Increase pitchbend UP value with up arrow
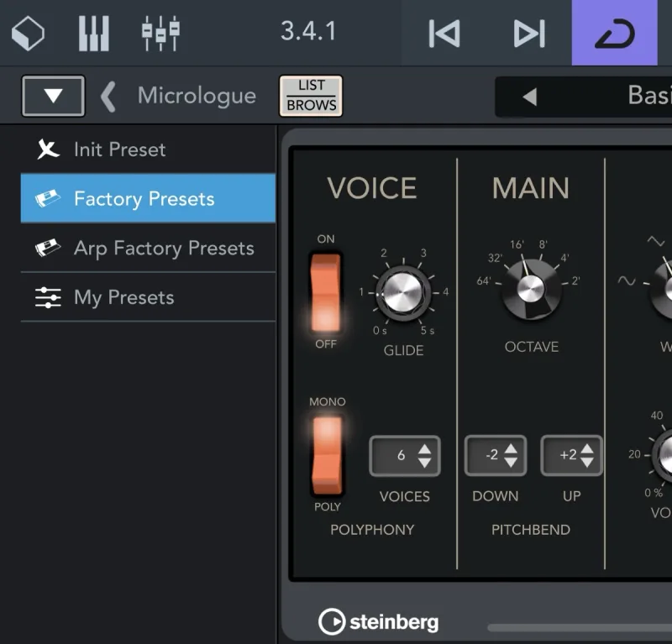The width and height of the screenshot is (672, 644). coord(587,448)
